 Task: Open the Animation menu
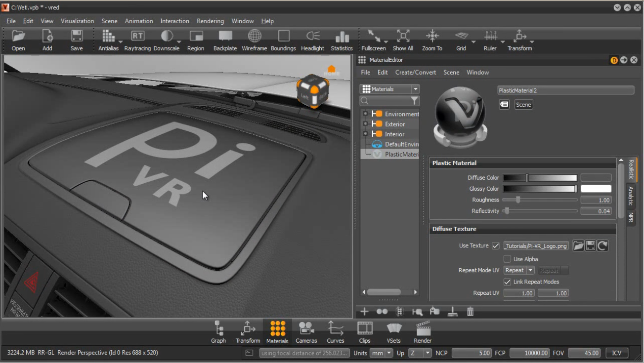click(x=139, y=21)
